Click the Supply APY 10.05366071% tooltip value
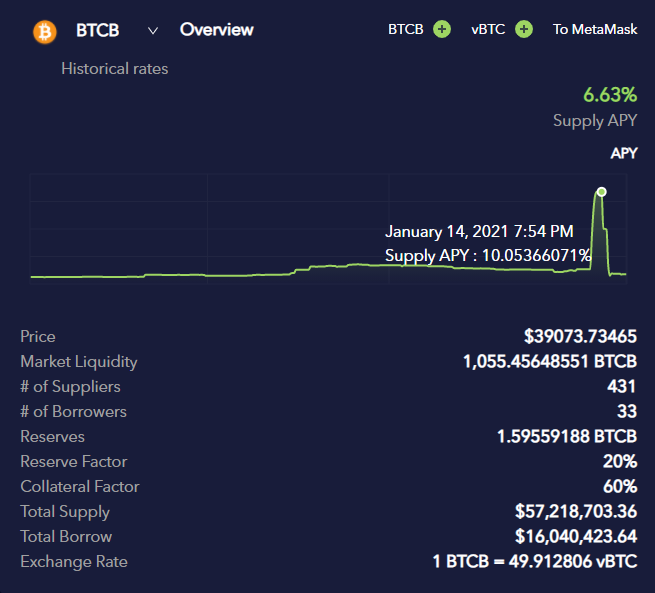 (x=487, y=255)
